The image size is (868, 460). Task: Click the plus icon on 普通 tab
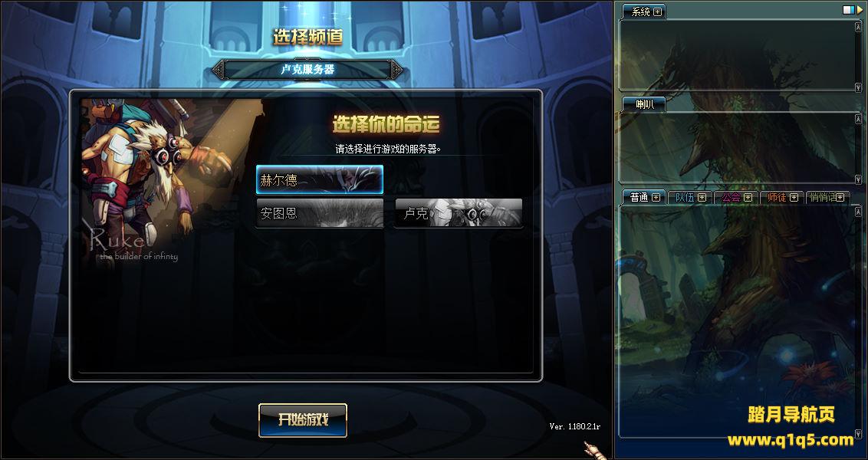pyautogui.click(x=656, y=197)
